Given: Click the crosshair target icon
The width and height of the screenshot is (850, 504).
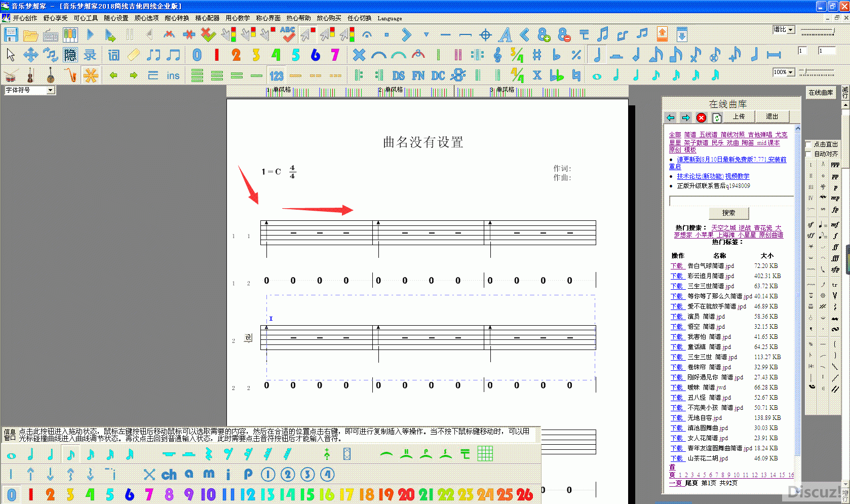Looking at the screenshot, I should 485,34.
